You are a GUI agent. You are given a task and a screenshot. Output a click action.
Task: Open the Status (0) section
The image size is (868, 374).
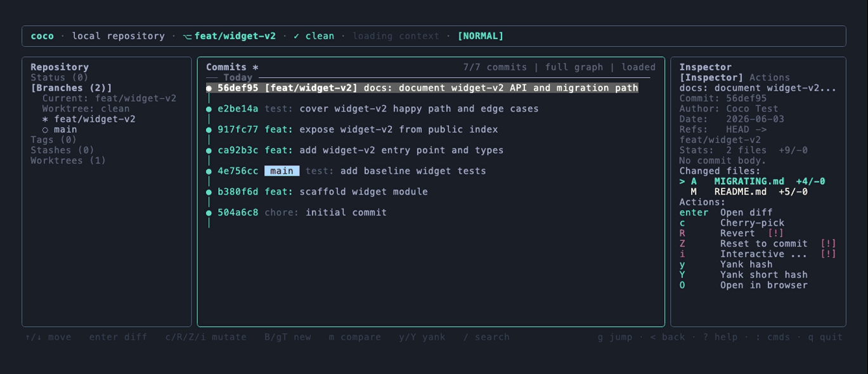click(60, 77)
